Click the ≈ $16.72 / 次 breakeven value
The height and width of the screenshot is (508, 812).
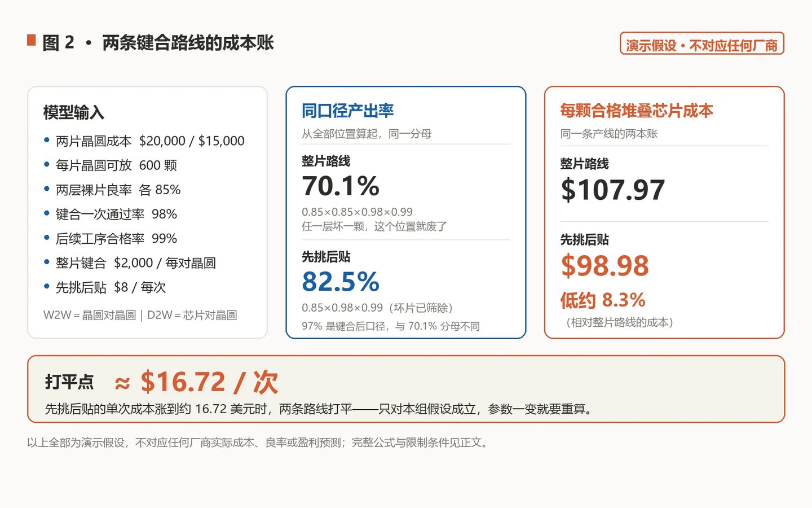coord(196,382)
